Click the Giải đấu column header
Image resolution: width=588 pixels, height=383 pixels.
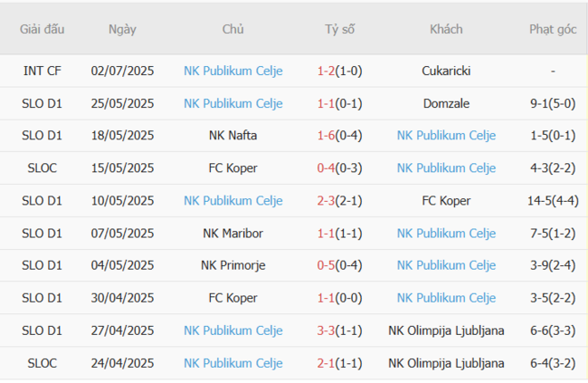pos(42,29)
